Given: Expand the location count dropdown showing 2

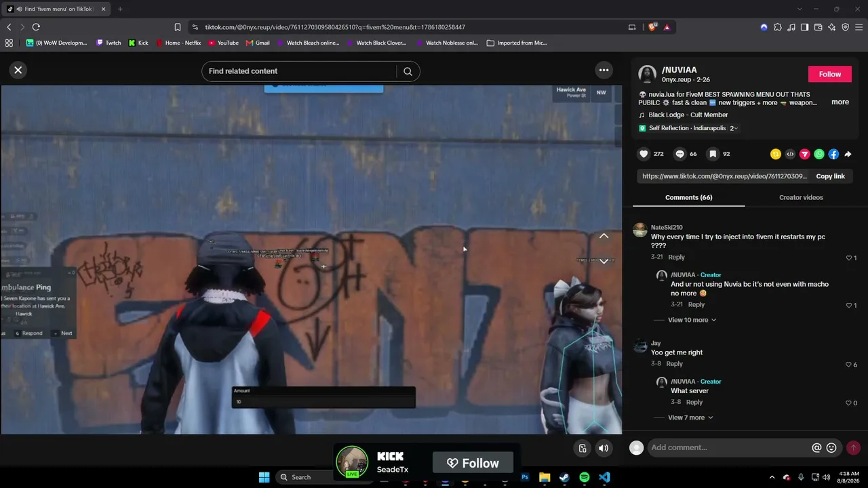Looking at the screenshot, I should (x=734, y=128).
